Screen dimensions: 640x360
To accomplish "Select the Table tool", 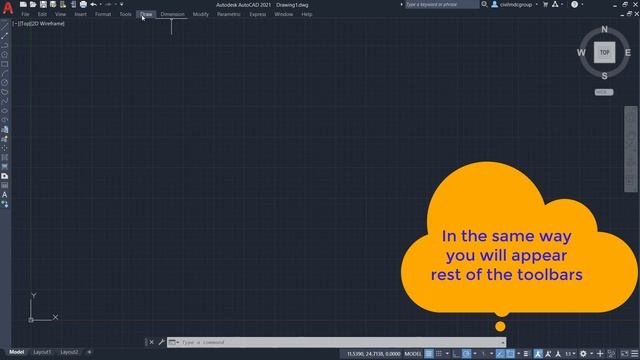I will coord(4,186).
